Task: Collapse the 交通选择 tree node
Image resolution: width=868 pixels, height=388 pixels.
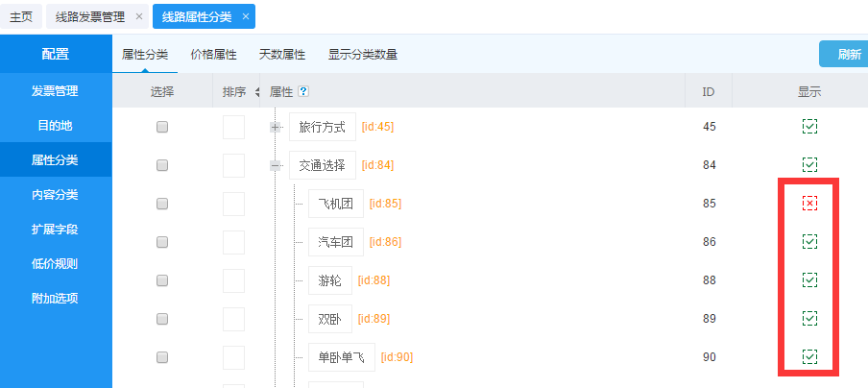Action: [x=276, y=165]
